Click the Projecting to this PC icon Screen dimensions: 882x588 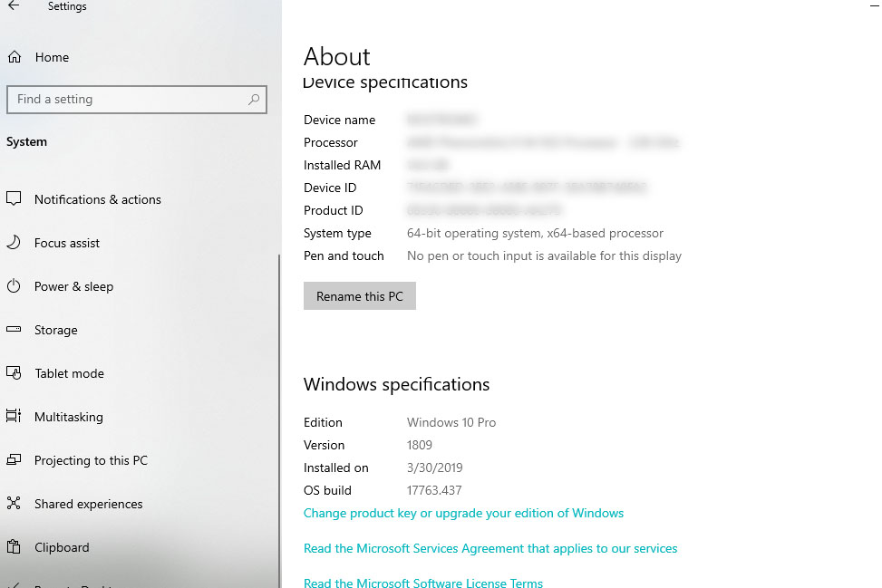pos(14,460)
